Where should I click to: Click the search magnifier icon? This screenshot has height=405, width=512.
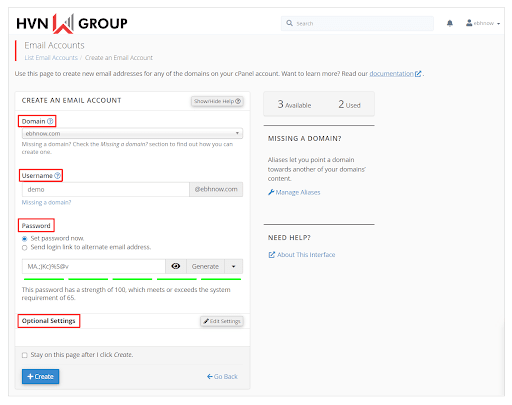(289, 23)
